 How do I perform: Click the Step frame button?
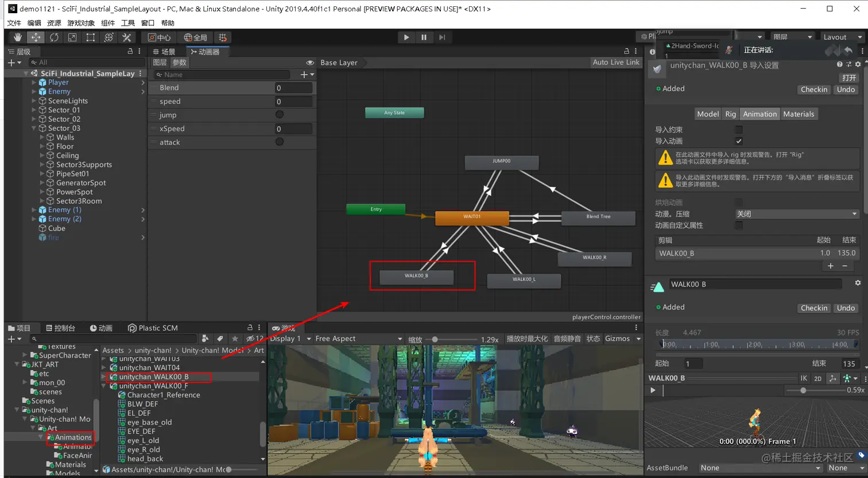tap(441, 37)
